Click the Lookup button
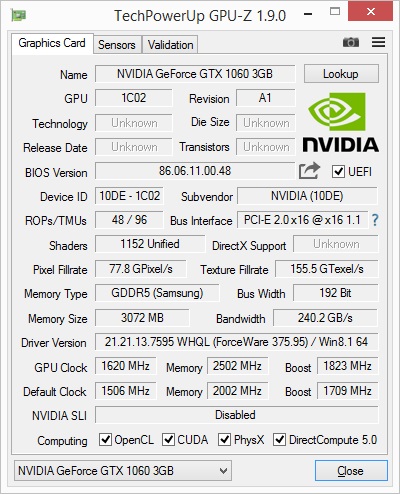The width and height of the screenshot is (400, 494). click(x=341, y=74)
